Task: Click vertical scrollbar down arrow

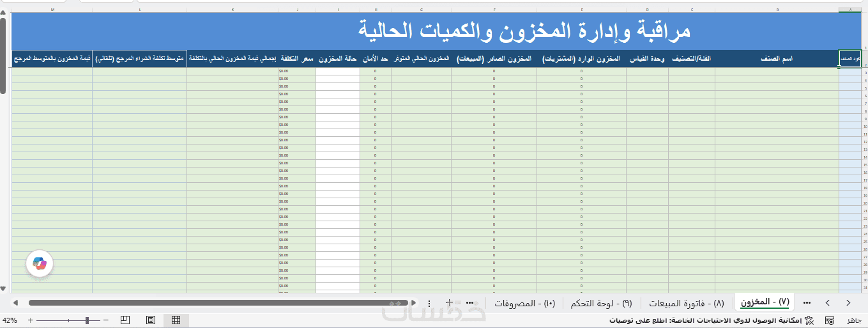Action: coord(3,290)
